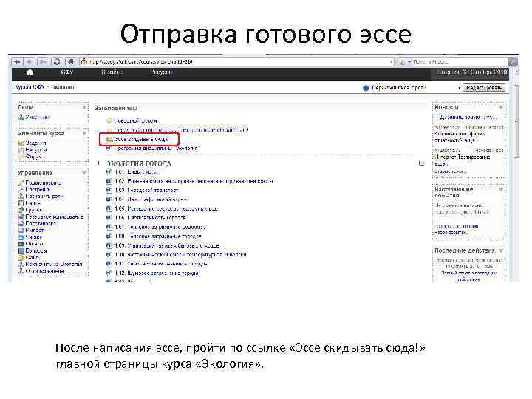
Task: Click the 1.01 resource document icon
Action: pyautogui.click(x=109, y=172)
